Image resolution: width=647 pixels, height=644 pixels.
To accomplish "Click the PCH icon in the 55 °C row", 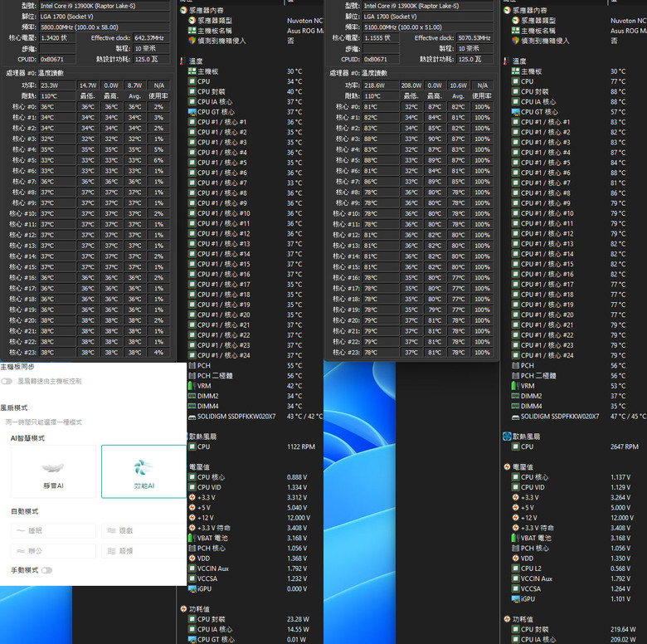I will pyautogui.click(x=192, y=365).
